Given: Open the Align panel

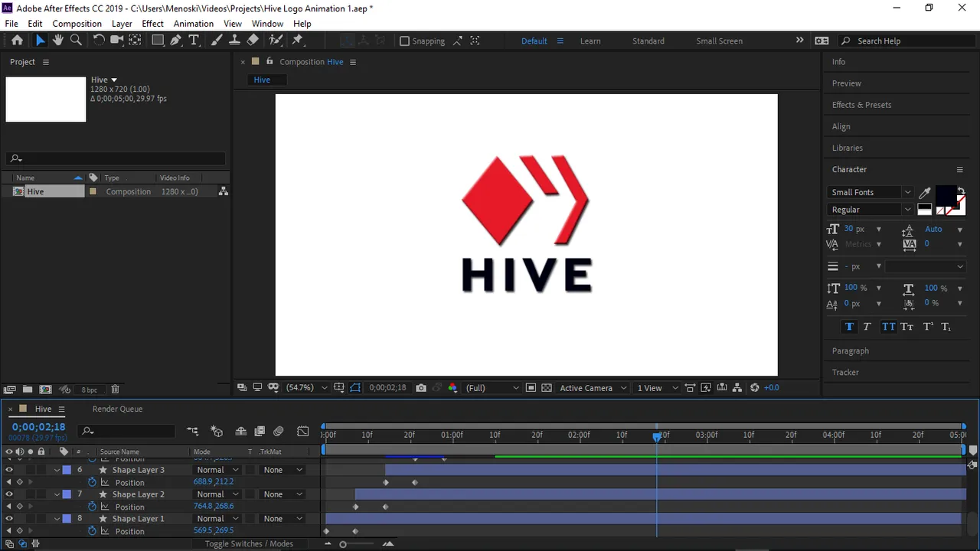Looking at the screenshot, I should point(841,126).
